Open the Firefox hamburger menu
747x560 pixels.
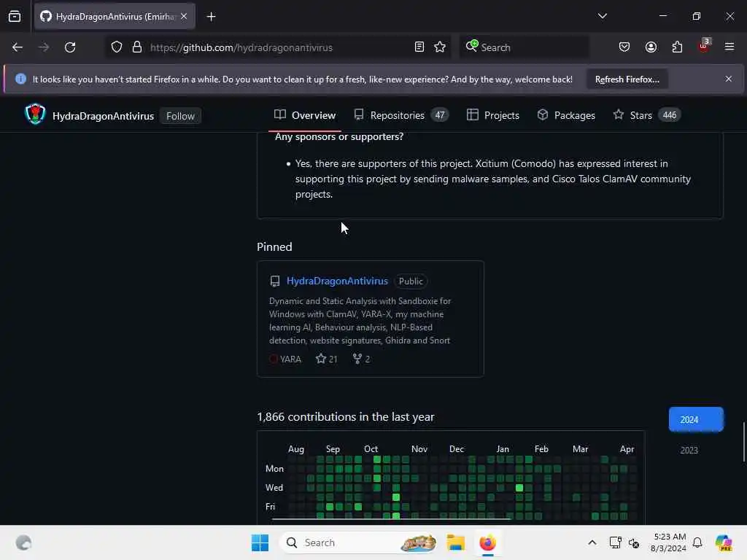pos(729,47)
